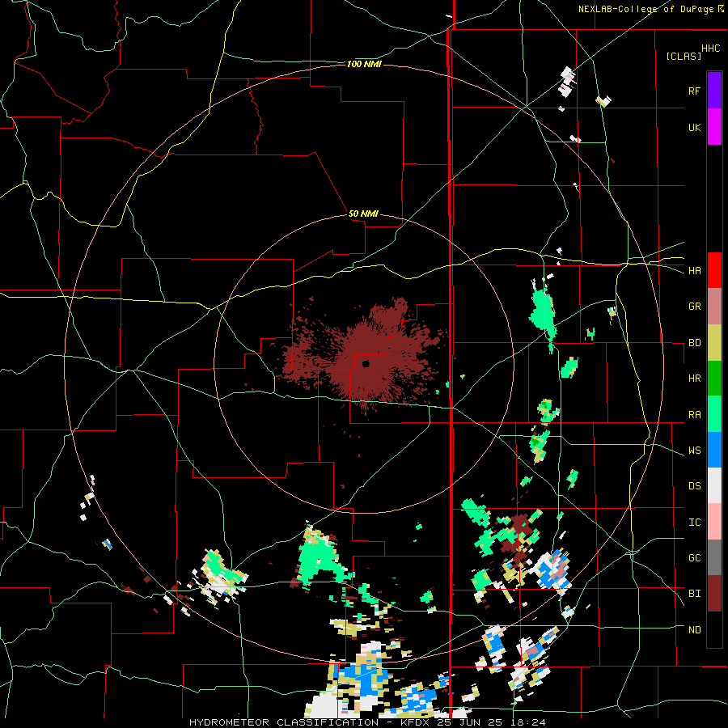Click the 'HYDROMETEOR CLASSIFICATION' caption text
The width and height of the screenshot is (728, 728).
[284, 722]
